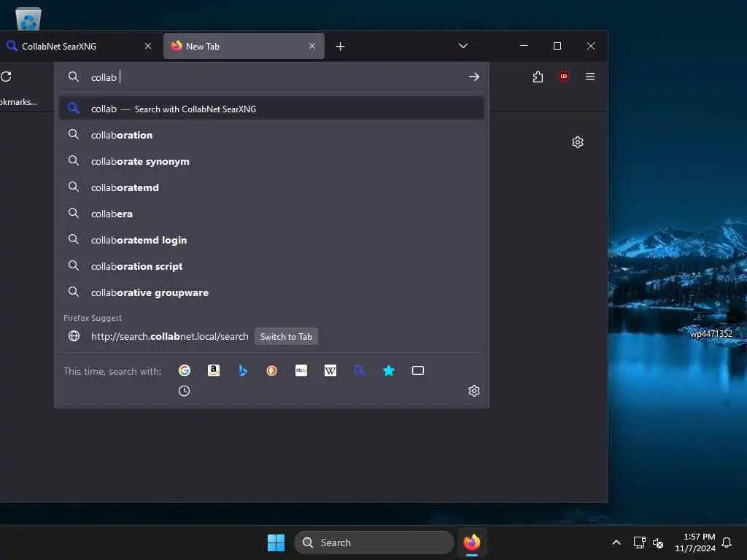
Task: Minimize the Firefox window
Action: coord(524,46)
